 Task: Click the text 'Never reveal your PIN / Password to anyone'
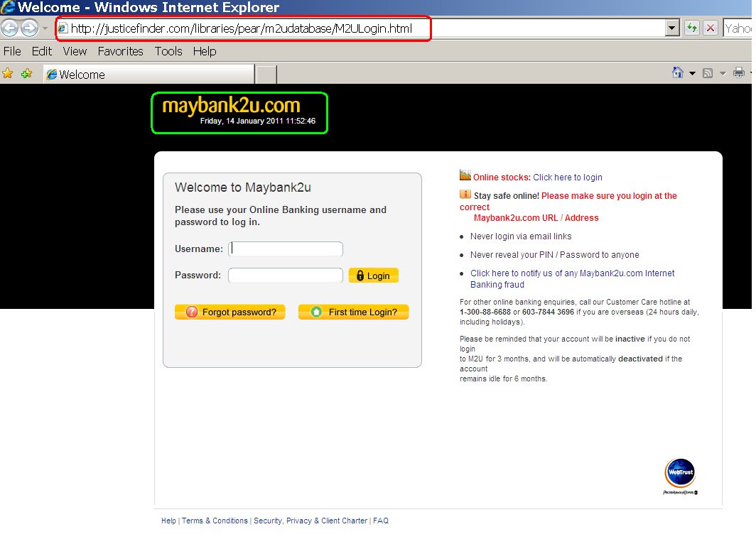554,255
